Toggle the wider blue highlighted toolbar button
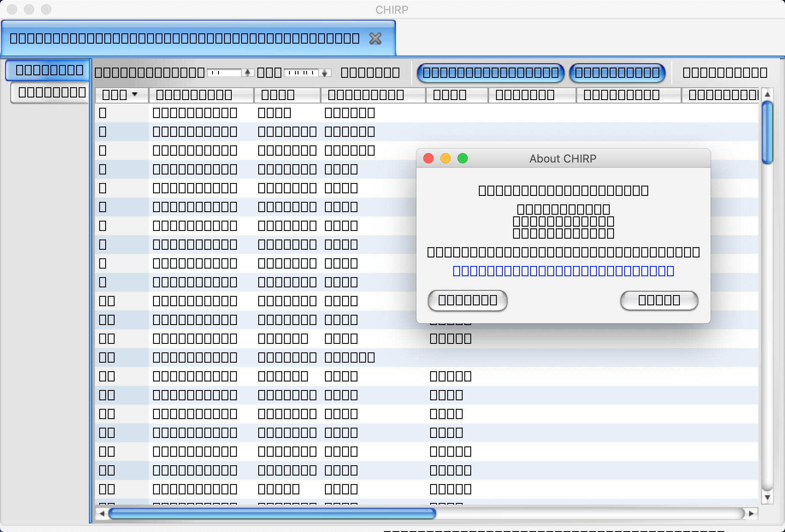 tap(491, 73)
